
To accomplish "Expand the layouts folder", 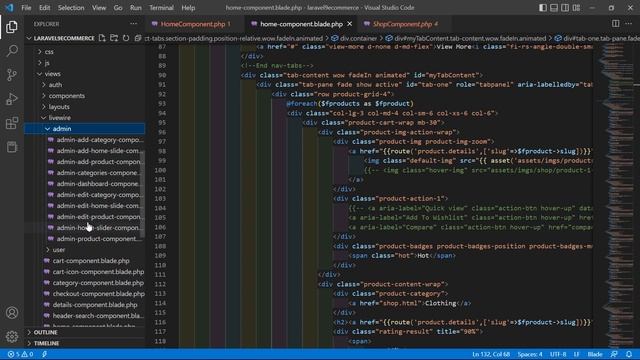I will point(84,107).
